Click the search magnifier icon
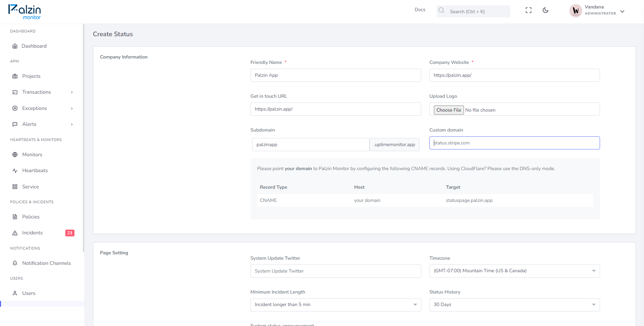This screenshot has height=326, width=644. pyautogui.click(x=441, y=10)
